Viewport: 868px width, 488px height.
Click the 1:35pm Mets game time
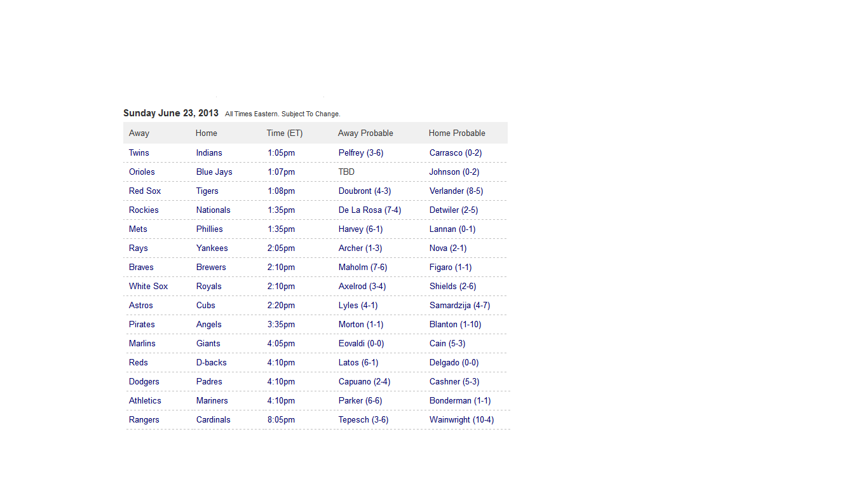(x=281, y=229)
